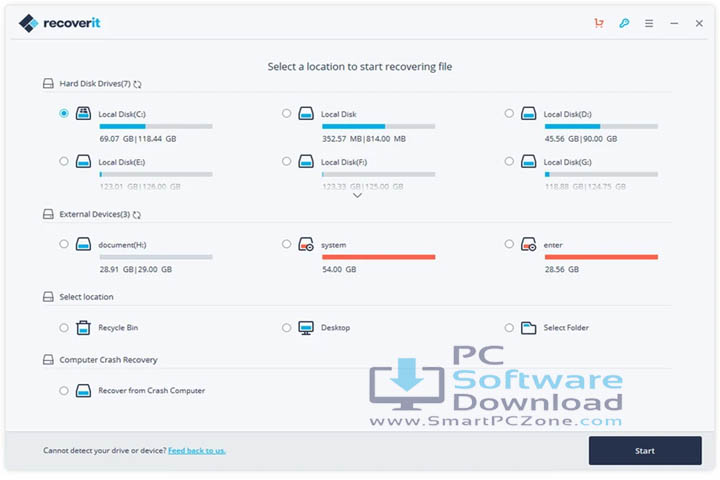720x480 pixels.
Task: Click the "28.56 GB" size text
Action: (562, 269)
